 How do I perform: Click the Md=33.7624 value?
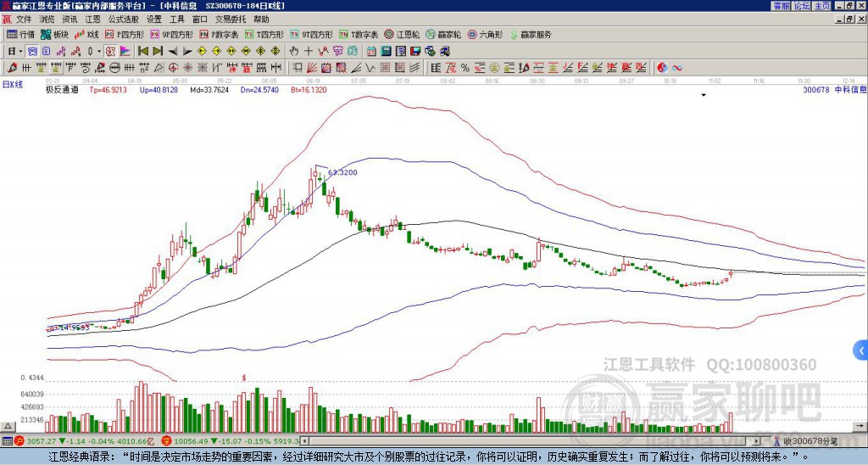[209, 90]
